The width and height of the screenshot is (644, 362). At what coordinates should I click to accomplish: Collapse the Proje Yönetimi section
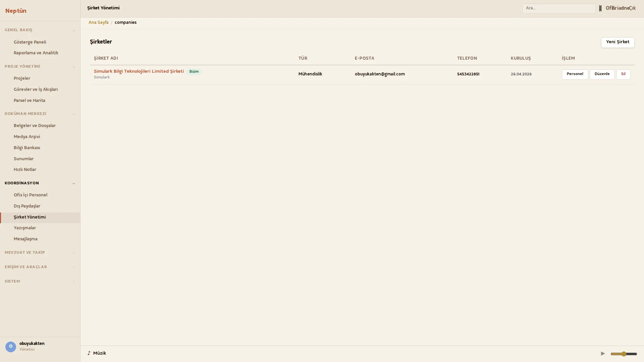pos(40,66)
